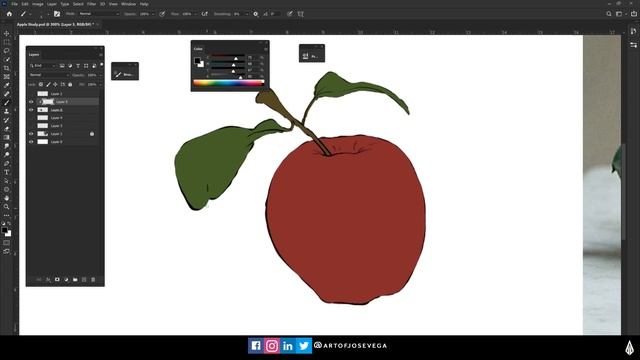Image resolution: width=640 pixels, height=360 pixels.
Task: Select the Pen tool
Action: (7, 163)
